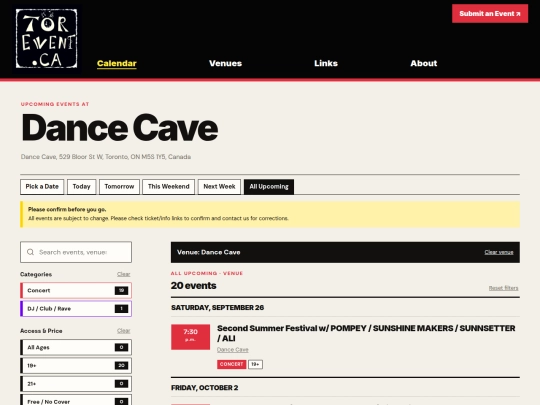Open the Links nav item

pos(326,63)
